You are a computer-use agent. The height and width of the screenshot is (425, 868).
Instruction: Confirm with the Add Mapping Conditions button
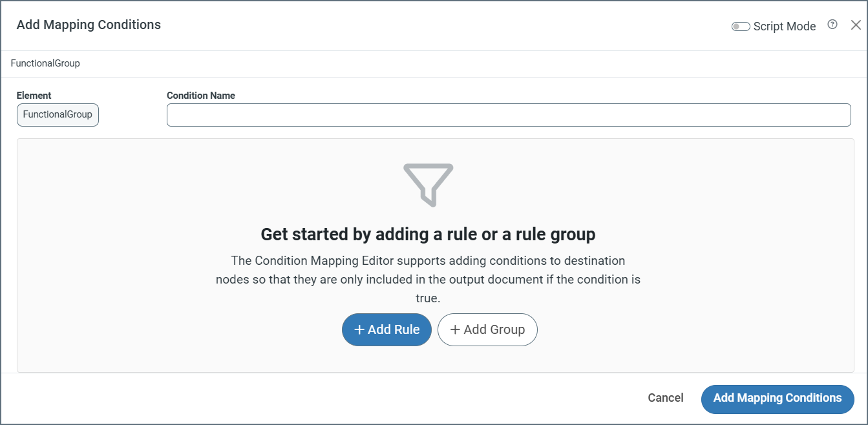click(x=777, y=399)
